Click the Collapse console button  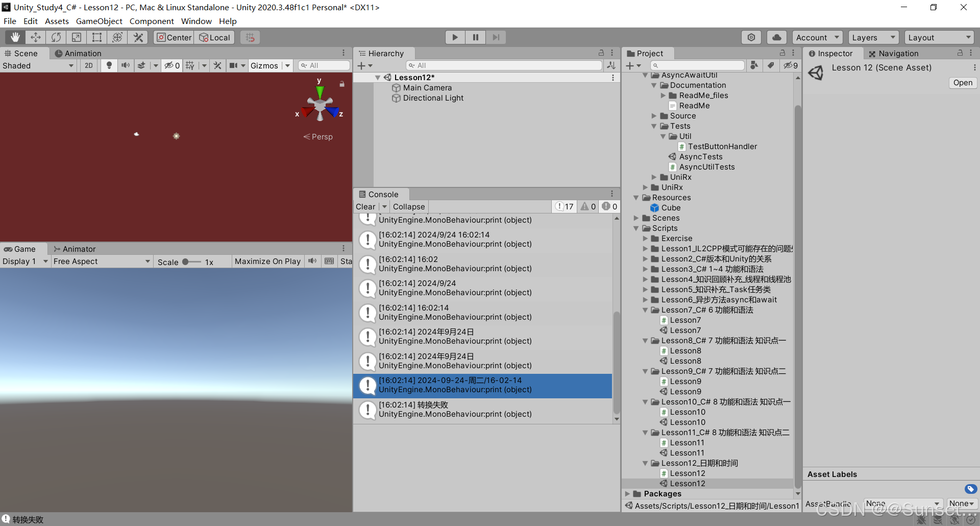click(409, 206)
